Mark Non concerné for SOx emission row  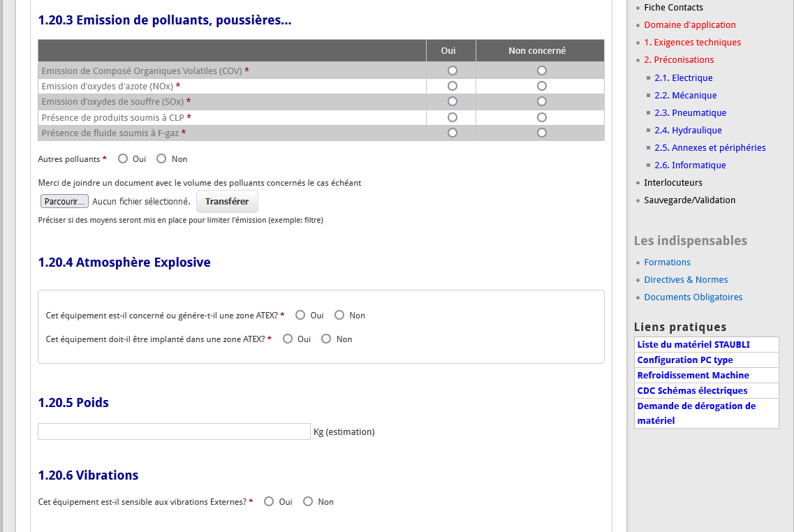(x=541, y=101)
